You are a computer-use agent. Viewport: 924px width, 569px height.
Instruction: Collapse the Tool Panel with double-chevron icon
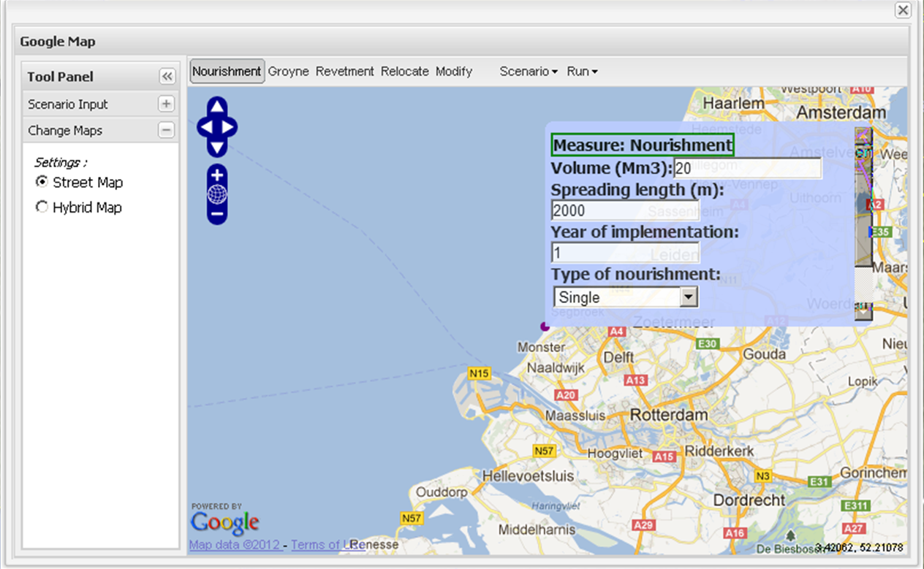(x=167, y=77)
